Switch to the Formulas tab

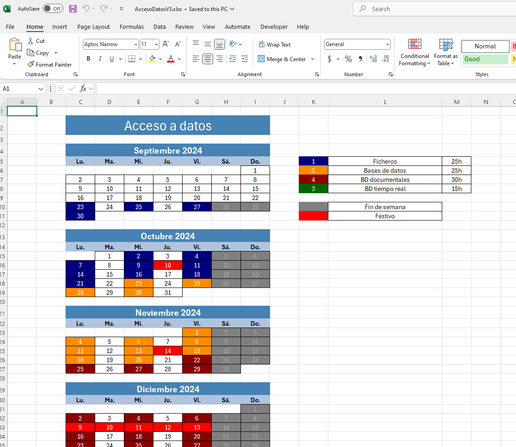coord(132,27)
